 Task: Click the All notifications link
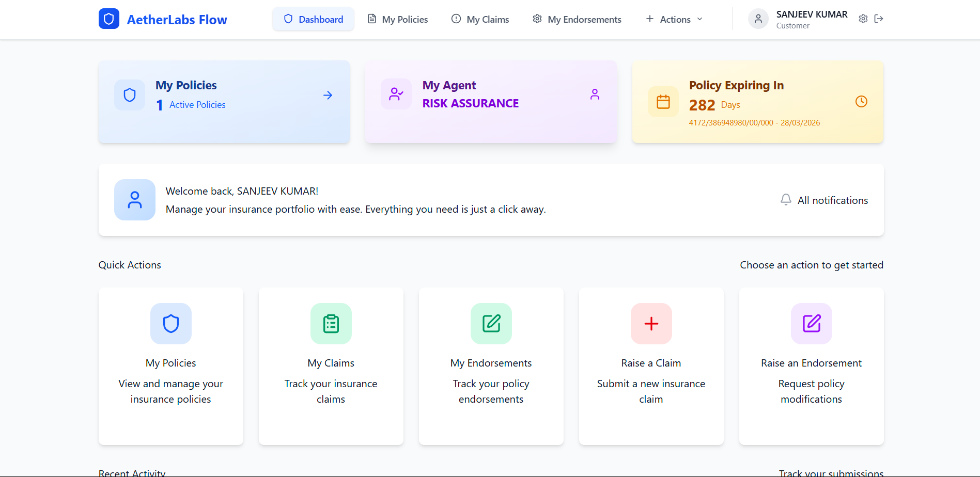tap(833, 200)
